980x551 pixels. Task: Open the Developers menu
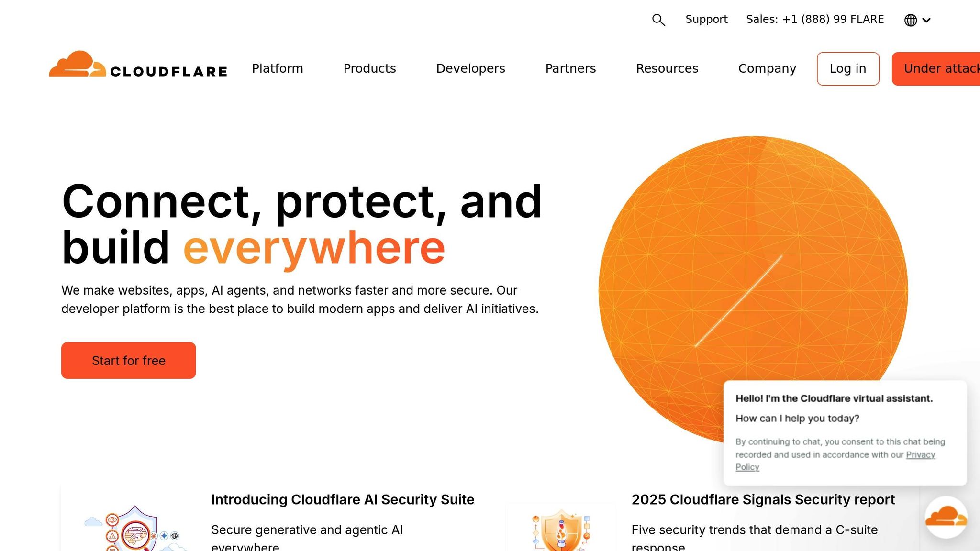pyautogui.click(x=470, y=68)
